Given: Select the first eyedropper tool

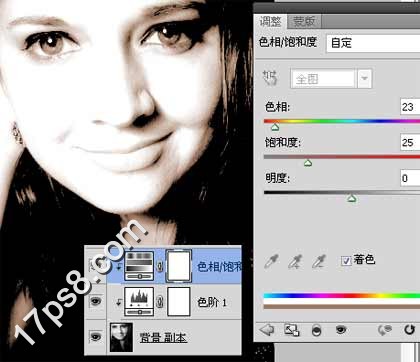Looking at the screenshot, I should [271, 261].
